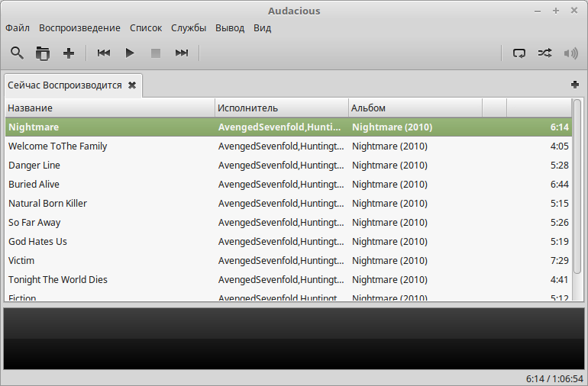Sort by the Название column header

click(x=110, y=108)
